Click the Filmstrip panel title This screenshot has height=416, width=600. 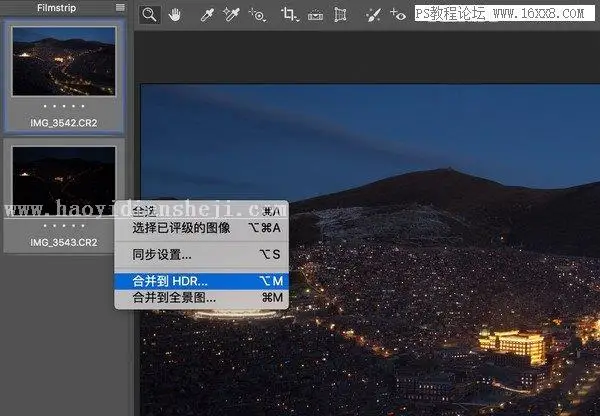(x=56, y=8)
